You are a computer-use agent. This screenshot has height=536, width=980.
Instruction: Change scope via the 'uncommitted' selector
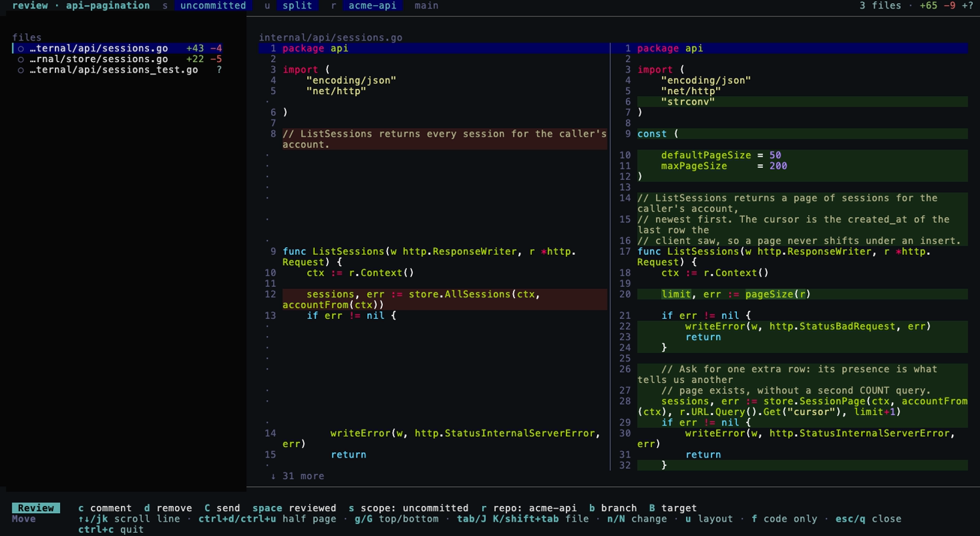point(213,6)
